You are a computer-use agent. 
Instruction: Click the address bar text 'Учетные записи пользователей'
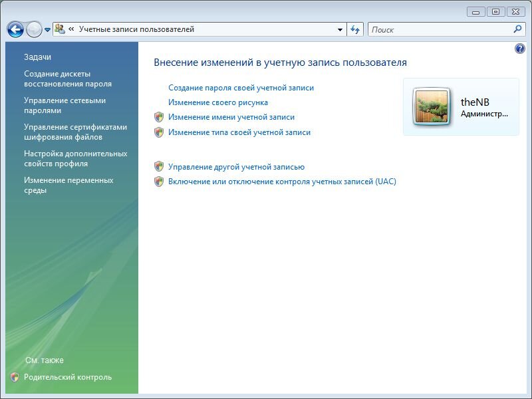pyautogui.click(x=136, y=29)
